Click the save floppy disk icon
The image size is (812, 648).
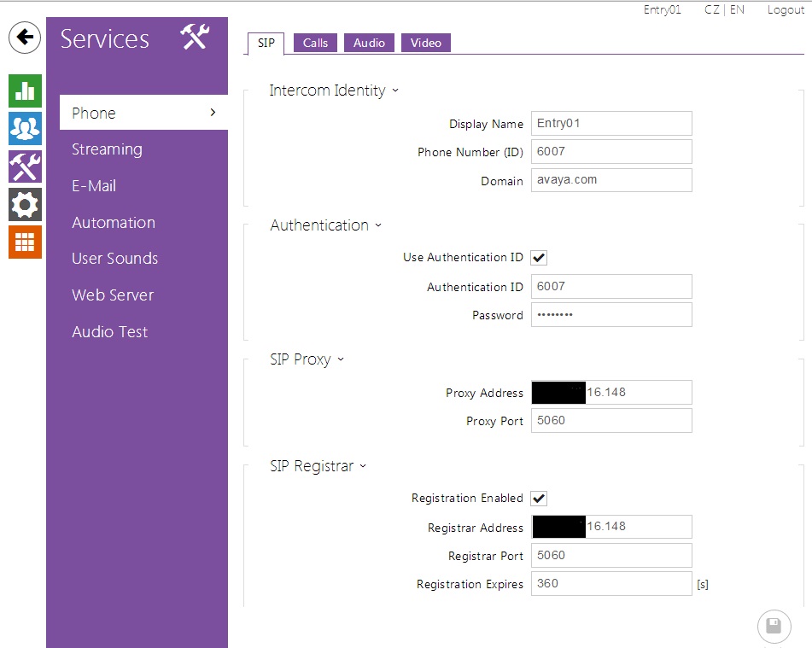(774, 627)
